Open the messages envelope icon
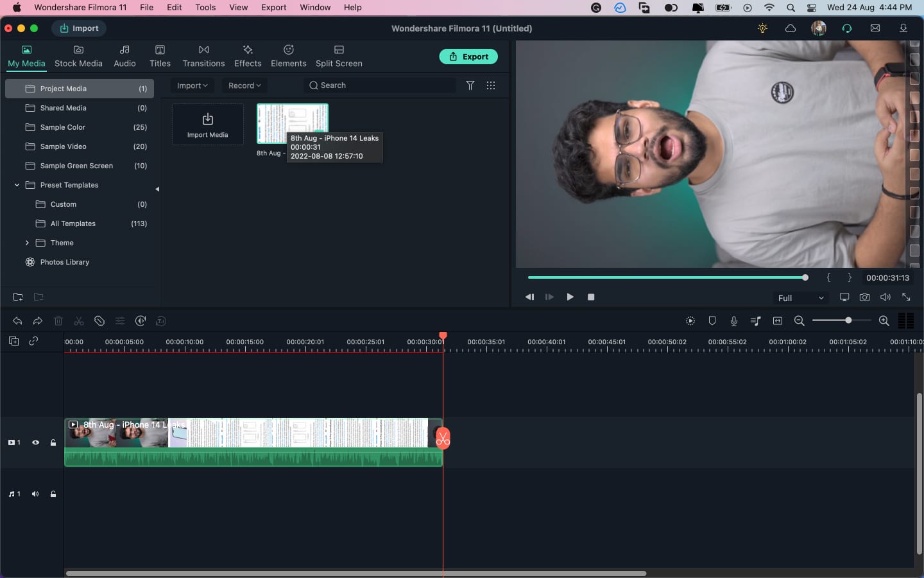The width and height of the screenshot is (924, 578). [x=875, y=28]
